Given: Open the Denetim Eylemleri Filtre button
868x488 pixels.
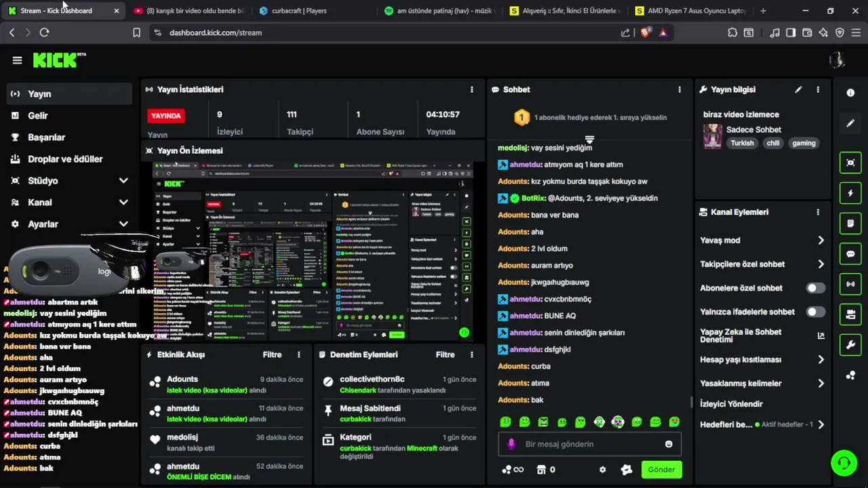Looking at the screenshot, I should click(x=445, y=354).
